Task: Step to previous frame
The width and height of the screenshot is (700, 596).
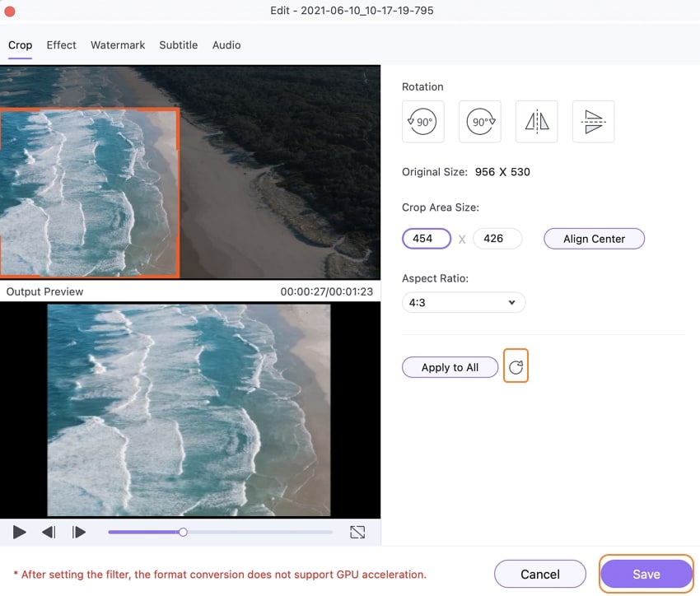Action: tap(49, 533)
